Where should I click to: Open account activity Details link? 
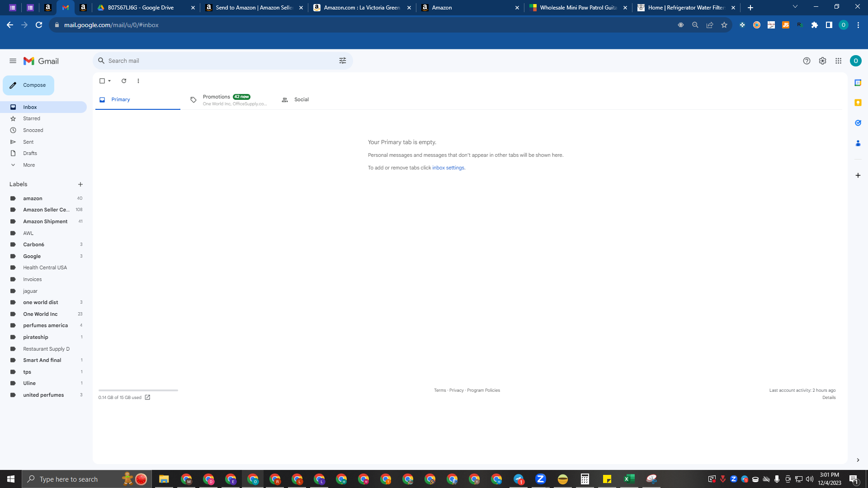829,398
